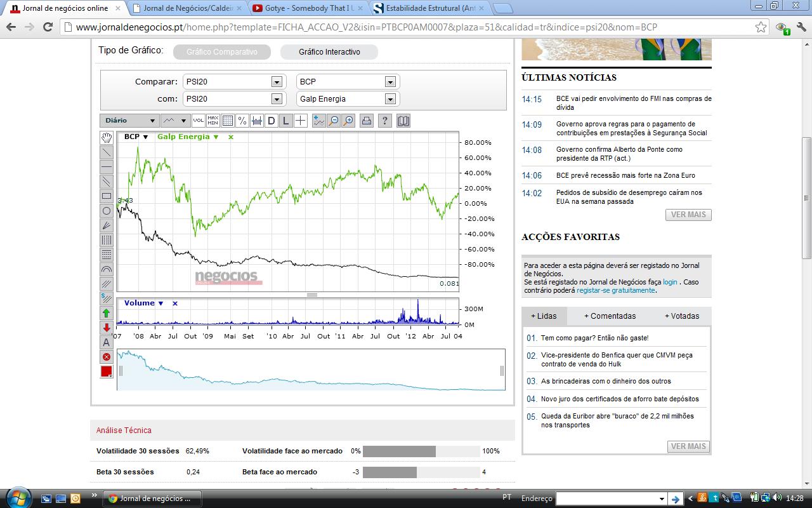This screenshot has height=508, width=812.
Task: Select the horizontal retracement lines tool
Action: [x=107, y=254]
